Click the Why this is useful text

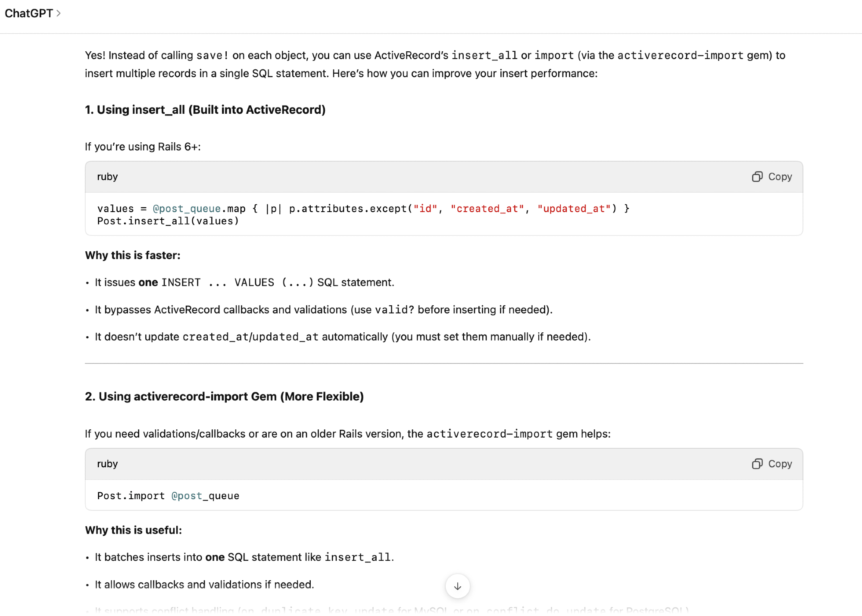134,530
